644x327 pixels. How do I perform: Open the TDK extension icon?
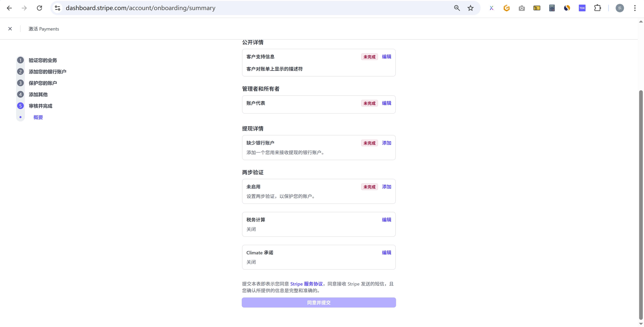point(582,8)
